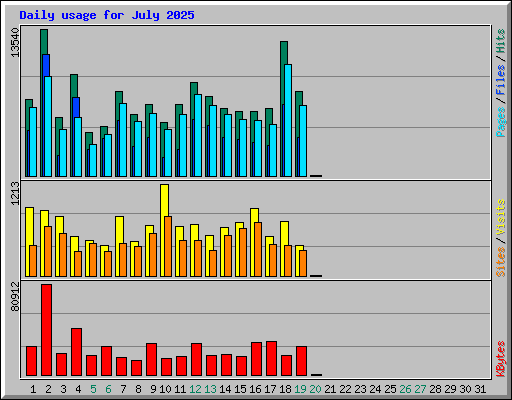Screen dimensions: 512x400
Task: Click day label 17 on the x-axis
Action: [270, 389]
